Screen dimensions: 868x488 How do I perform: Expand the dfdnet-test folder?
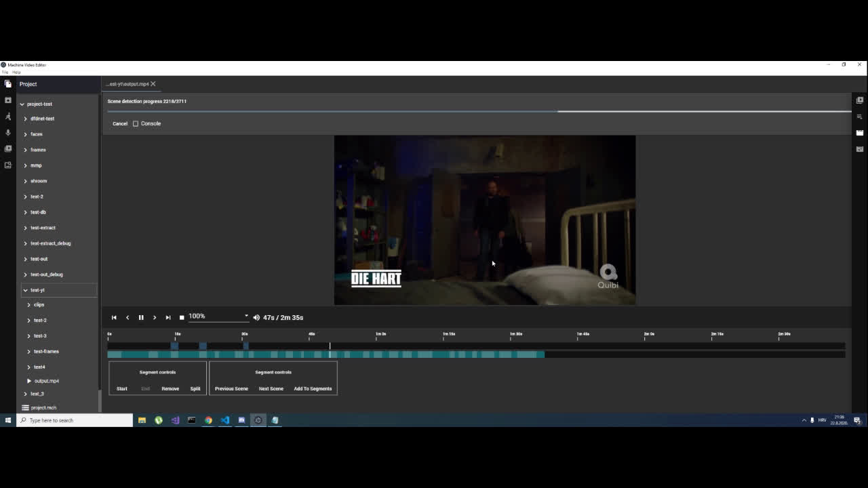25,118
